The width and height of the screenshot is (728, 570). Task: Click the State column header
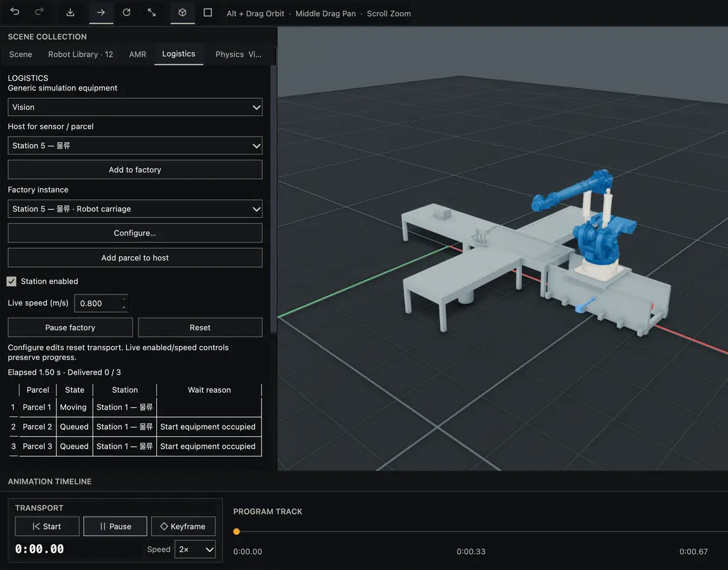coord(75,390)
